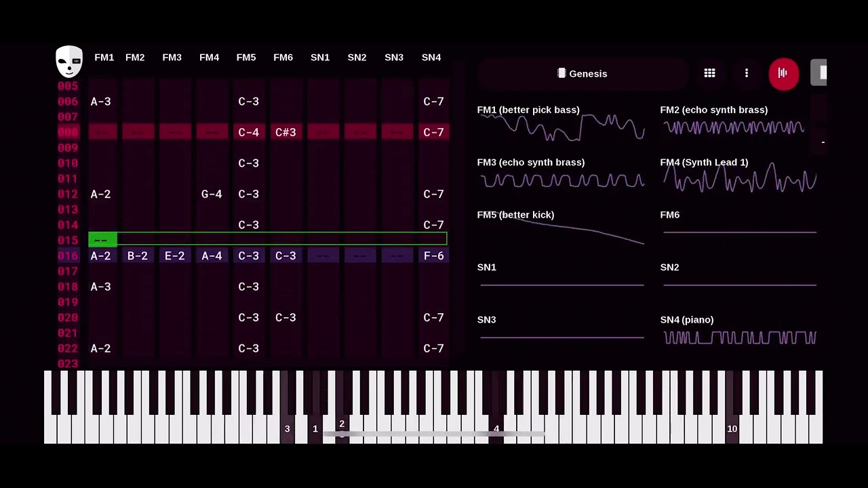Select FM5 C-3 note in row 010

click(x=248, y=163)
